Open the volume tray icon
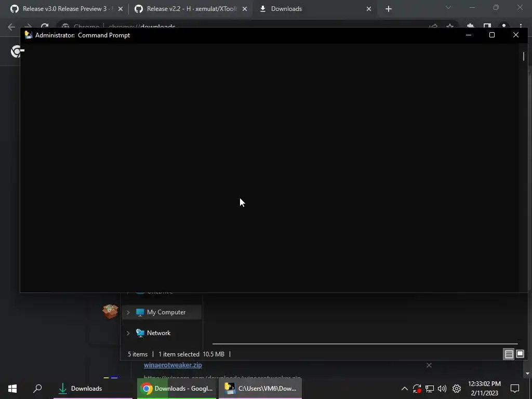Viewport: 532px width, 399px height. [x=442, y=389]
